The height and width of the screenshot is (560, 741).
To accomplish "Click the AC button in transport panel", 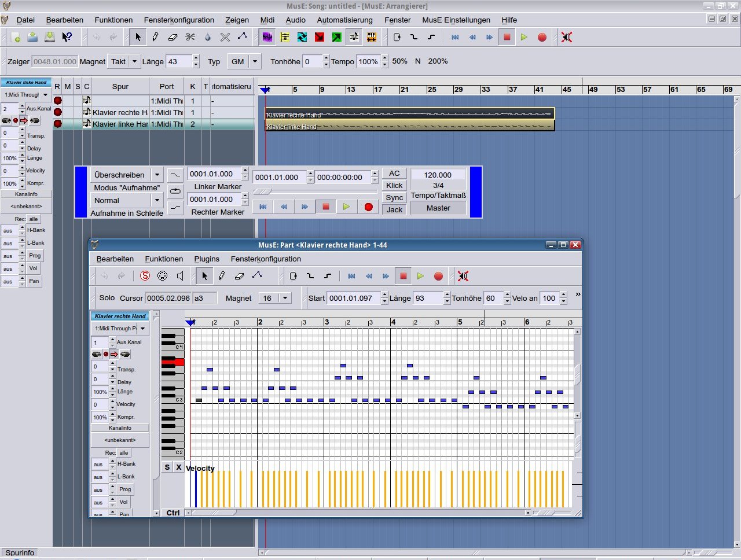I will pyautogui.click(x=394, y=174).
